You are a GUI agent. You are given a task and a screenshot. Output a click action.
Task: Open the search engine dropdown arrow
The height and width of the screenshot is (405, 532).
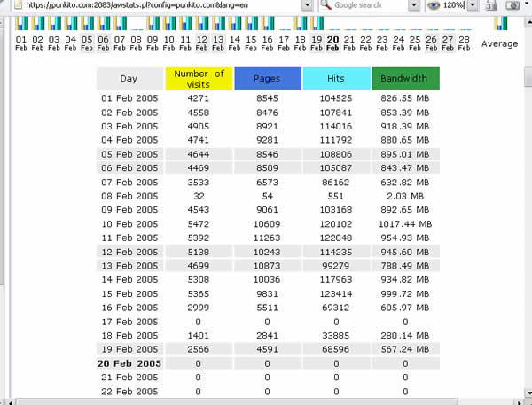pos(413,5)
